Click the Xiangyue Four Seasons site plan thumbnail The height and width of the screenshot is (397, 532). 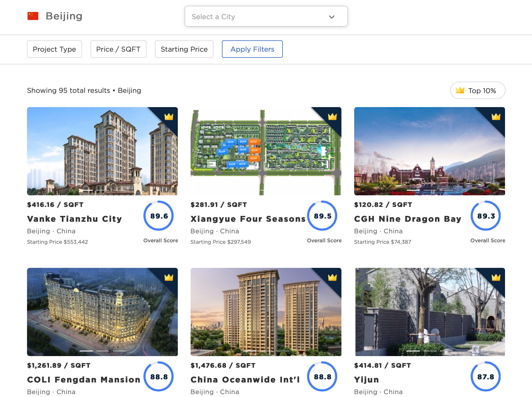point(266,151)
